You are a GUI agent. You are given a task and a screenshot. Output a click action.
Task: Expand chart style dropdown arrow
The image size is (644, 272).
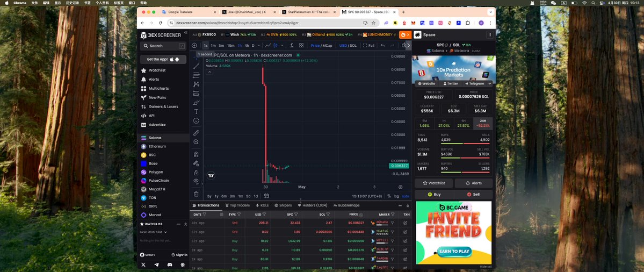pos(281,46)
